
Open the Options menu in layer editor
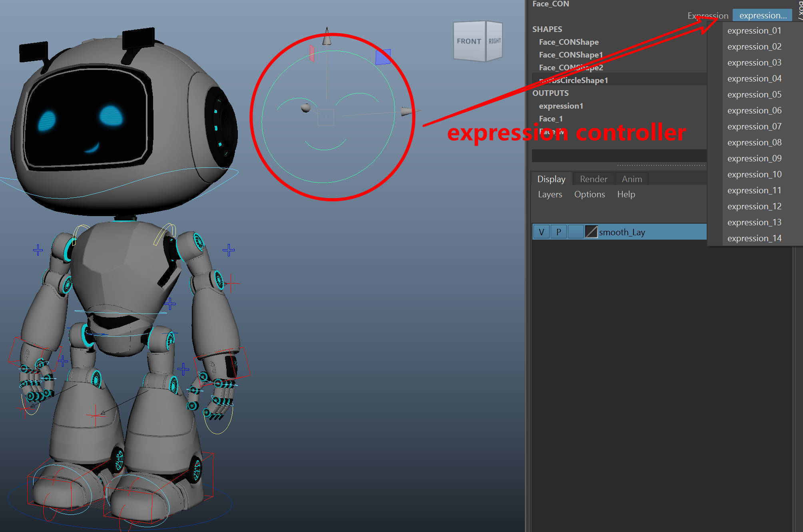click(x=590, y=195)
